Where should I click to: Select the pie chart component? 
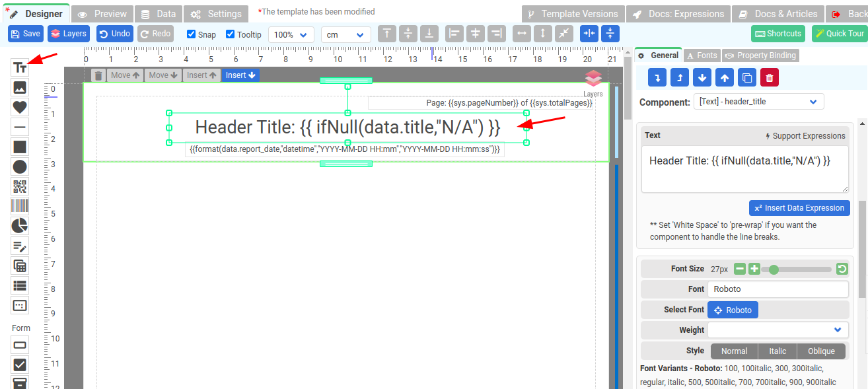click(x=20, y=226)
